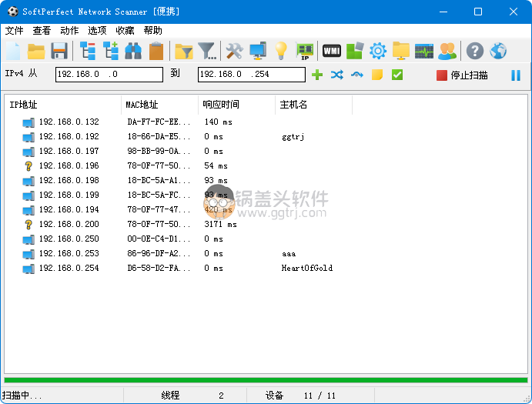Click the light bulb icon
The height and width of the screenshot is (404, 532).
click(281, 52)
